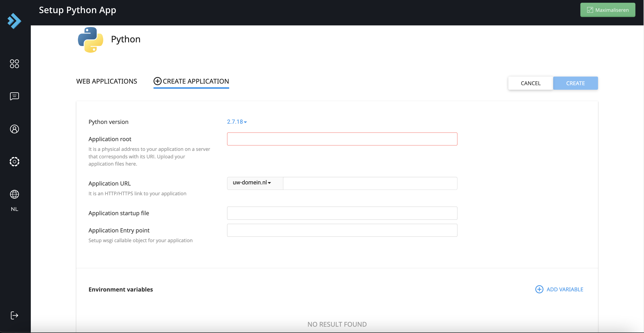Open the messages chat icon in sidebar
The image size is (644, 333).
coord(14,96)
